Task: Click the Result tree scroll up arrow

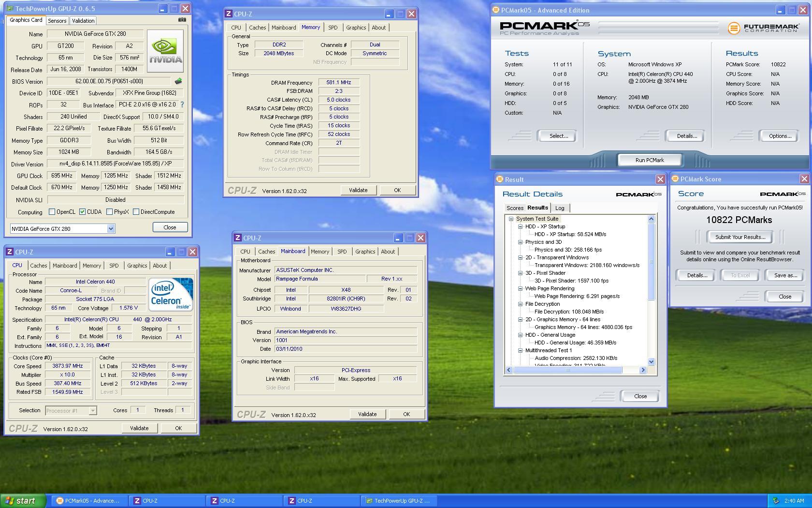Action: coord(651,219)
